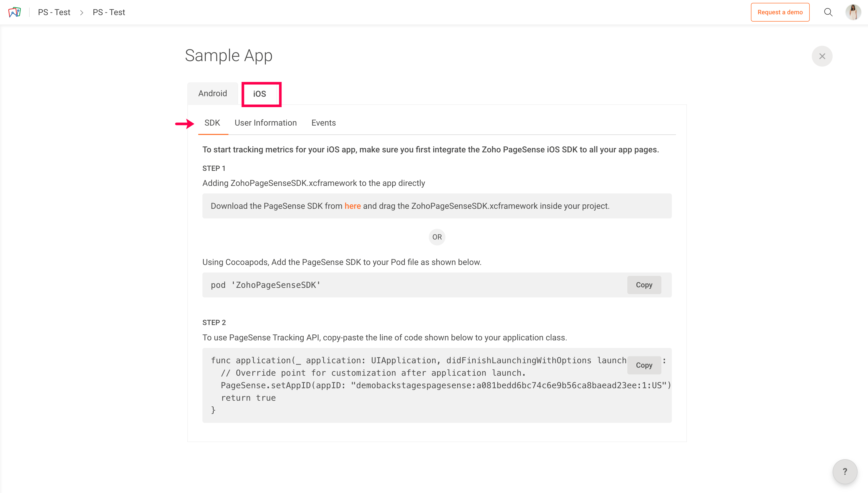Click the pod 'ZohoPageSenseSDK' code text
This screenshot has width=868, height=493.
coord(265,285)
